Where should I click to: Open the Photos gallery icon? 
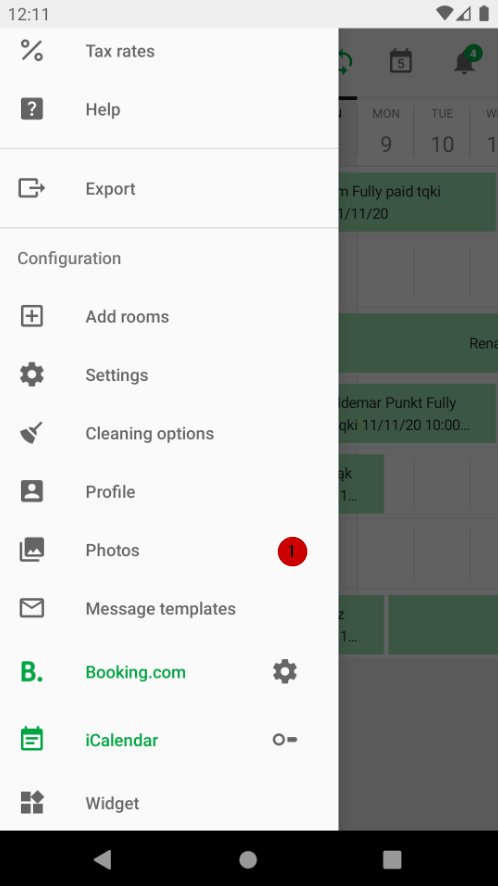(x=32, y=550)
